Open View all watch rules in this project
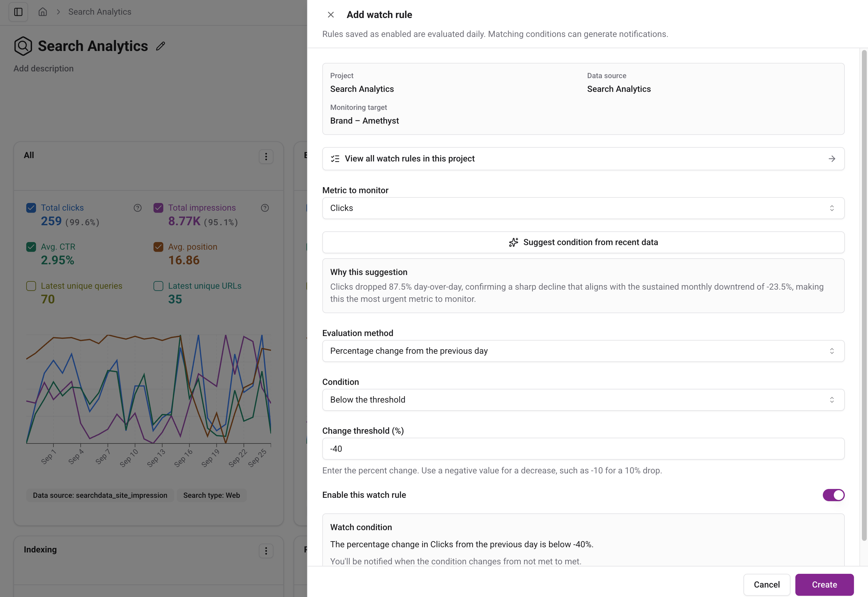 point(583,159)
